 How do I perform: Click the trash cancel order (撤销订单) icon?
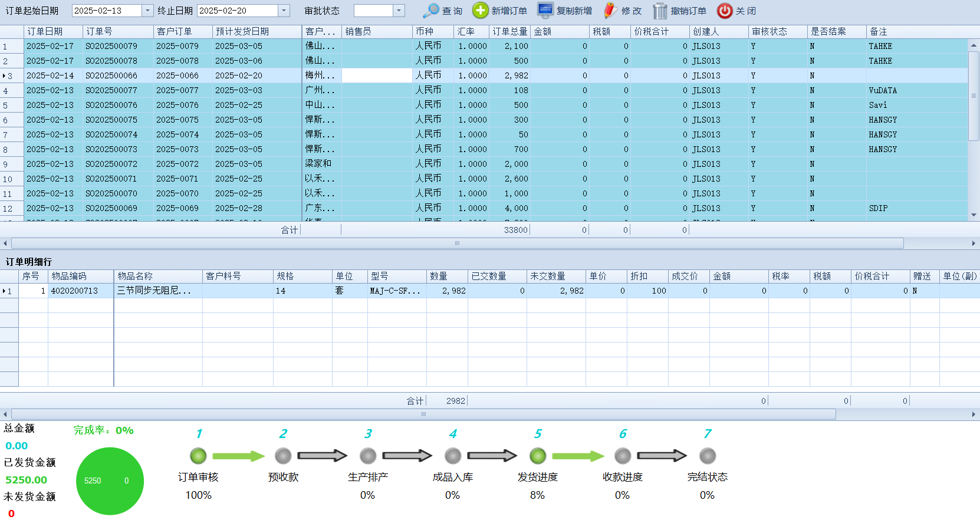point(660,11)
